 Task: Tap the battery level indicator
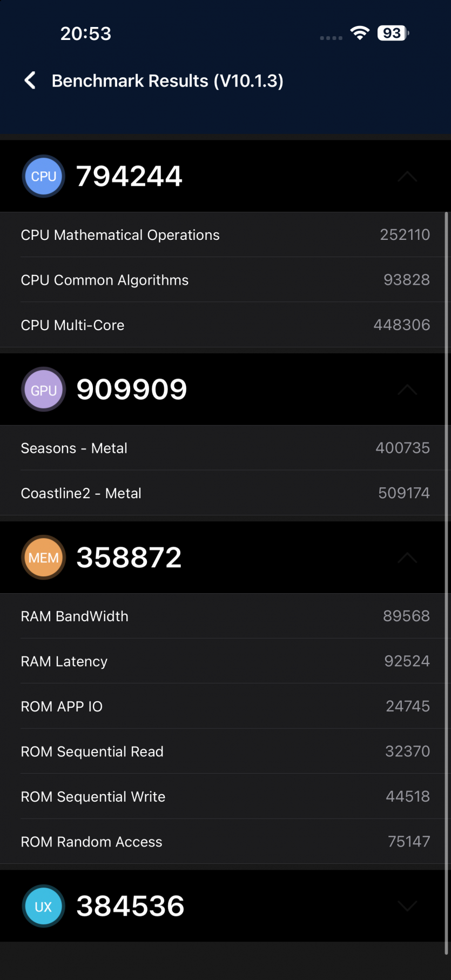point(393,33)
